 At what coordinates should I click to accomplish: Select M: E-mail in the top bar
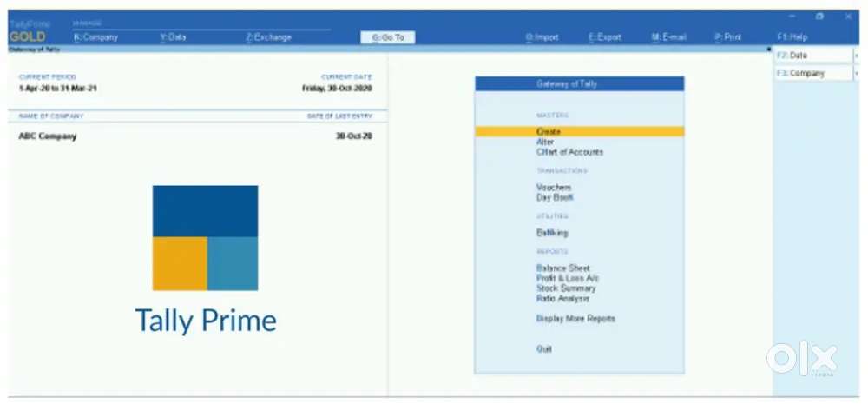tap(669, 37)
